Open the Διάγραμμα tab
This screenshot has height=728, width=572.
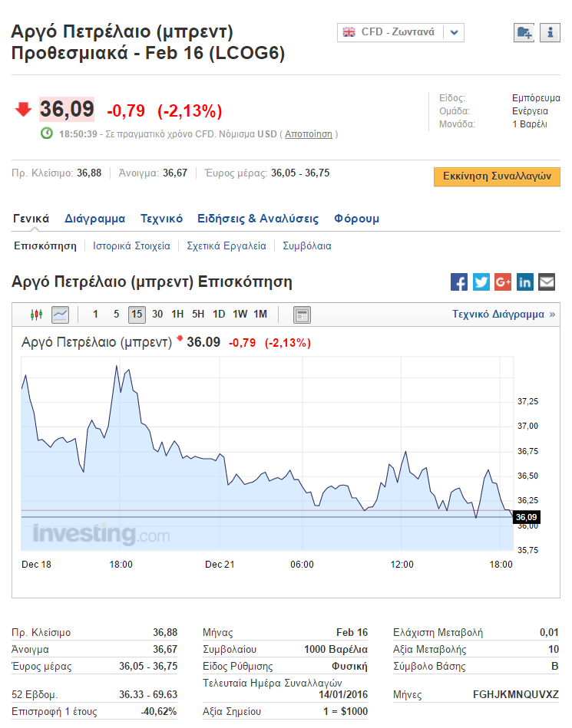point(94,219)
